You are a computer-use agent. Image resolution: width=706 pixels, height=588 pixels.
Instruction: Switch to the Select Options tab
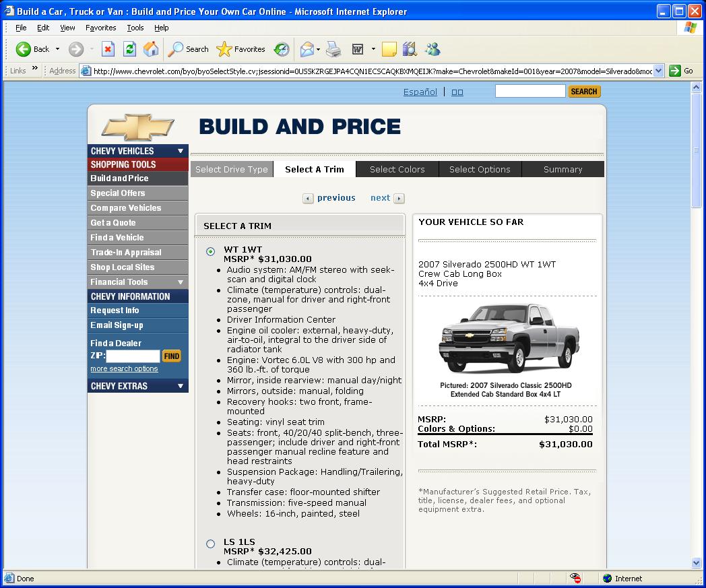tap(480, 169)
